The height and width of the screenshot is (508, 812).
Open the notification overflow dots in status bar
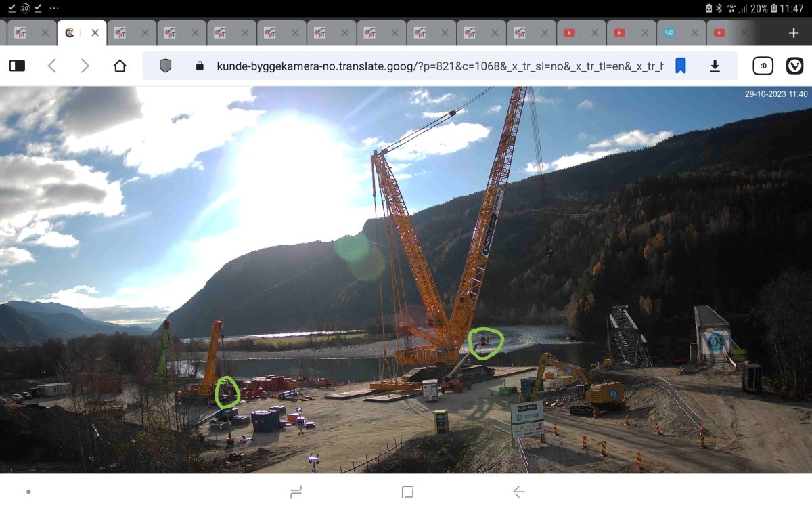point(54,8)
